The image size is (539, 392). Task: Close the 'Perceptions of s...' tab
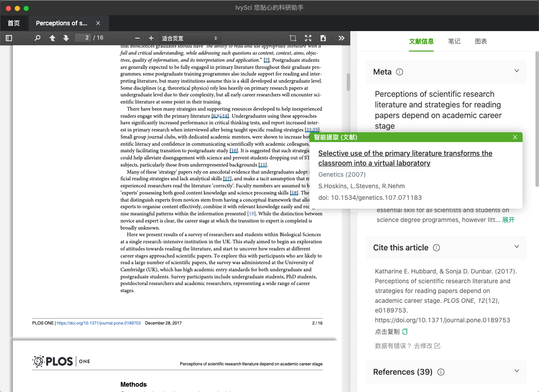tap(98, 23)
